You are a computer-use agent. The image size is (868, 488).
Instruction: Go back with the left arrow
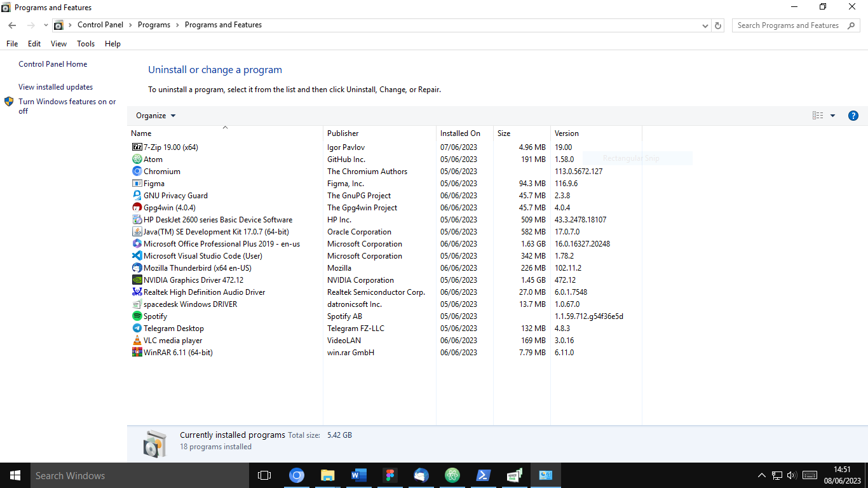click(12, 25)
